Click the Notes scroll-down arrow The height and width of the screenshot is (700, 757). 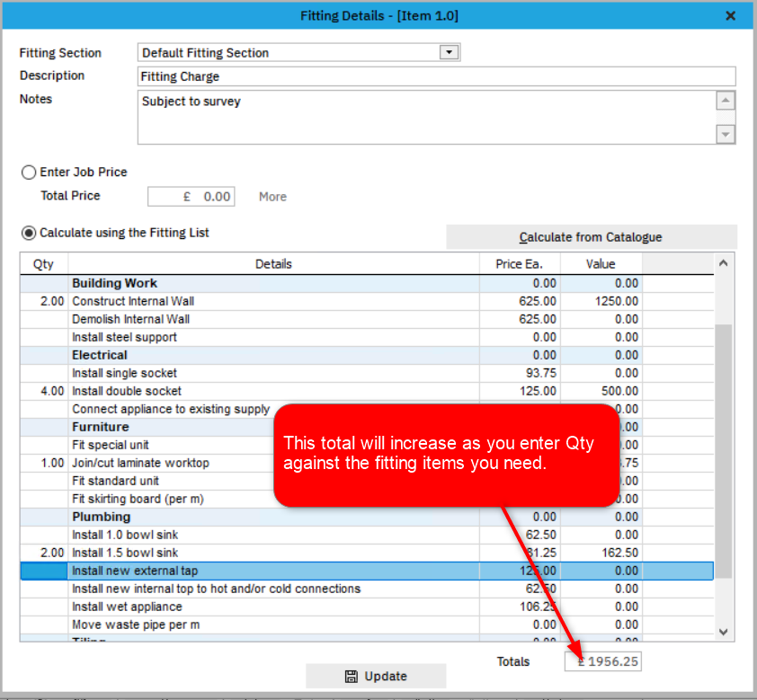726,134
